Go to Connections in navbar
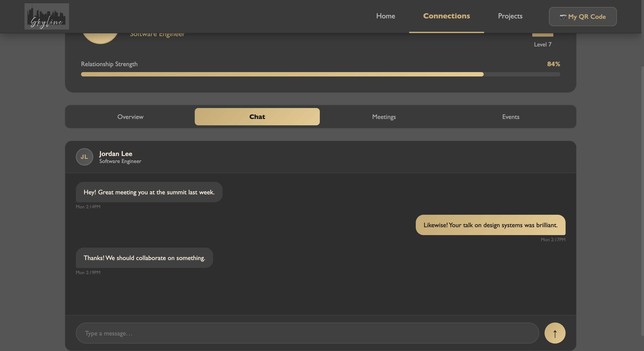 pos(446,16)
